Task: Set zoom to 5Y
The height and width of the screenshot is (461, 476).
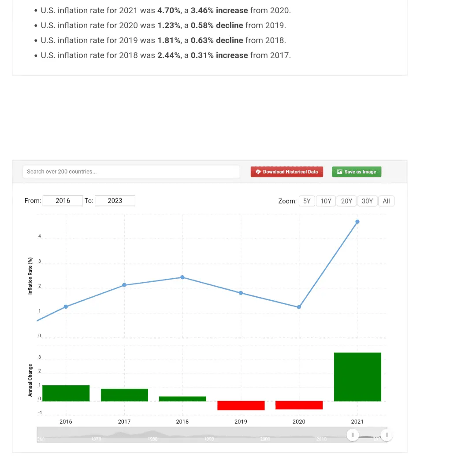Action: (x=307, y=201)
